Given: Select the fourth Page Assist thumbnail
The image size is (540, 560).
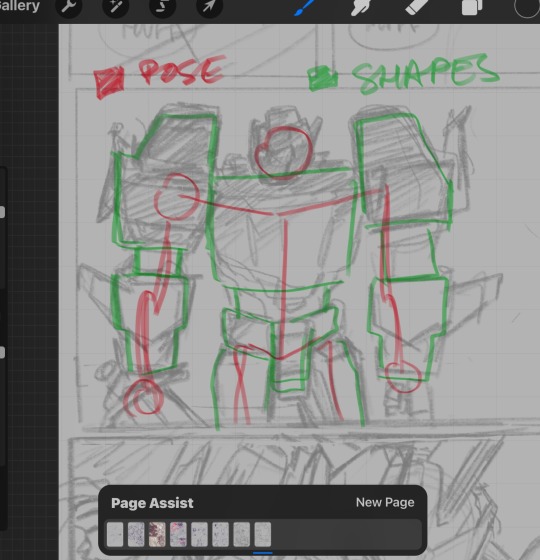Looking at the screenshot, I should (x=178, y=534).
